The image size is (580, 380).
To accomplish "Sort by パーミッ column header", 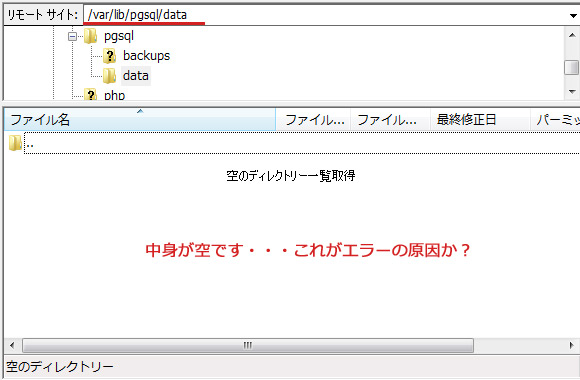I will pos(556,120).
